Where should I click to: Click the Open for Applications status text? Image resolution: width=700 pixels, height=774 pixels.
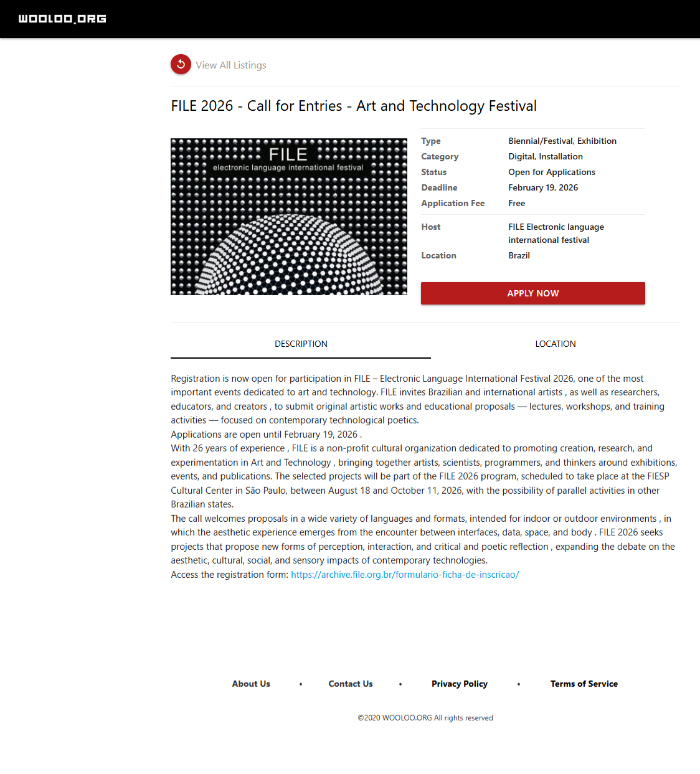point(552,172)
